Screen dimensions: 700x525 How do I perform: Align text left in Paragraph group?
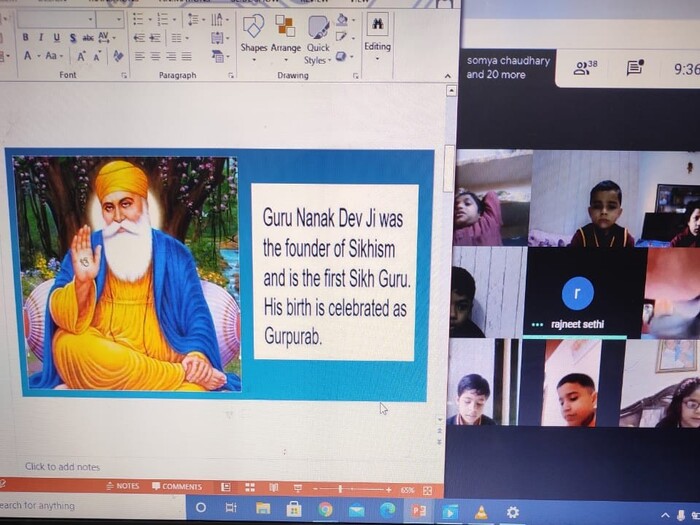pos(140,56)
